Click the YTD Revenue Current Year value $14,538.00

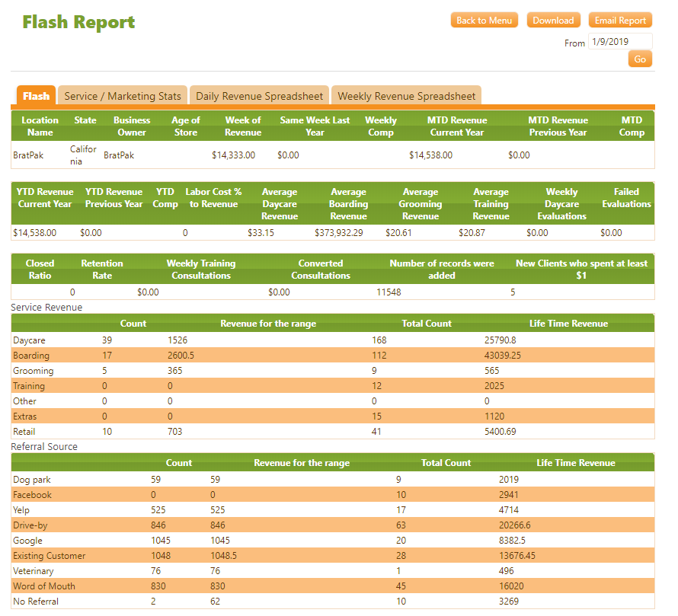point(34,233)
